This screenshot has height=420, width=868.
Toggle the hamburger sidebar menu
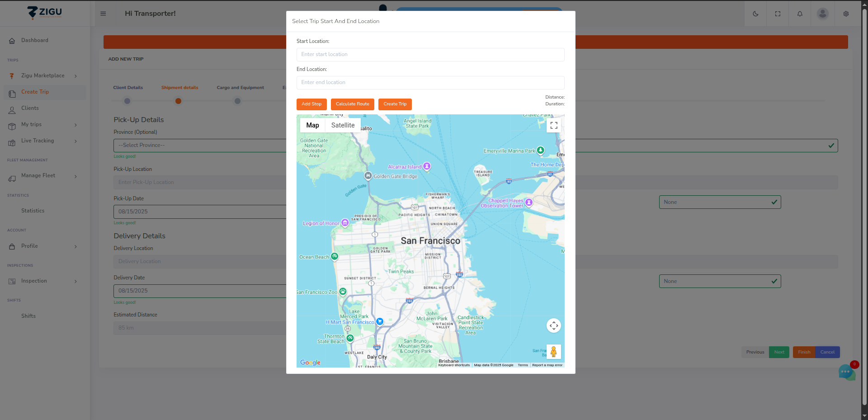pyautogui.click(x=103, y=14)
